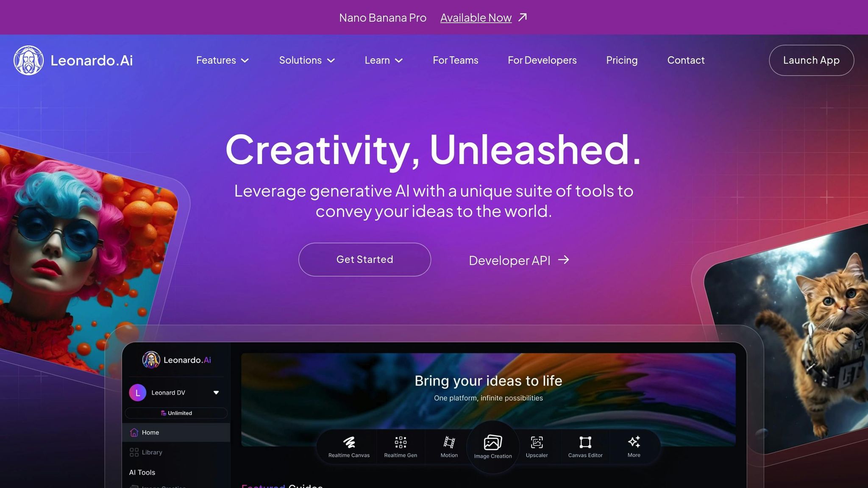868x488 pixels.
Task: Expand the Features dropdown menu
Action: 222,60
